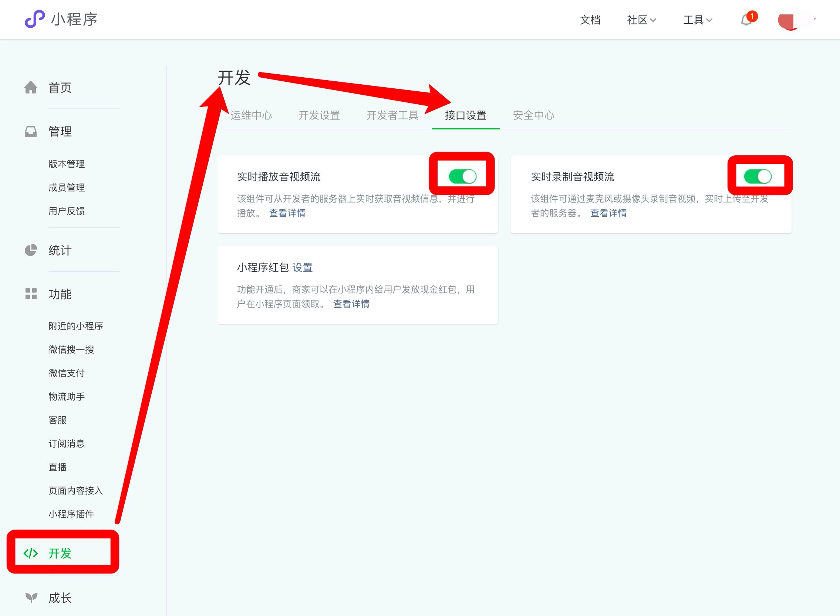
Task: Click the 小程序 logo icon
Action: pos(35,19)
